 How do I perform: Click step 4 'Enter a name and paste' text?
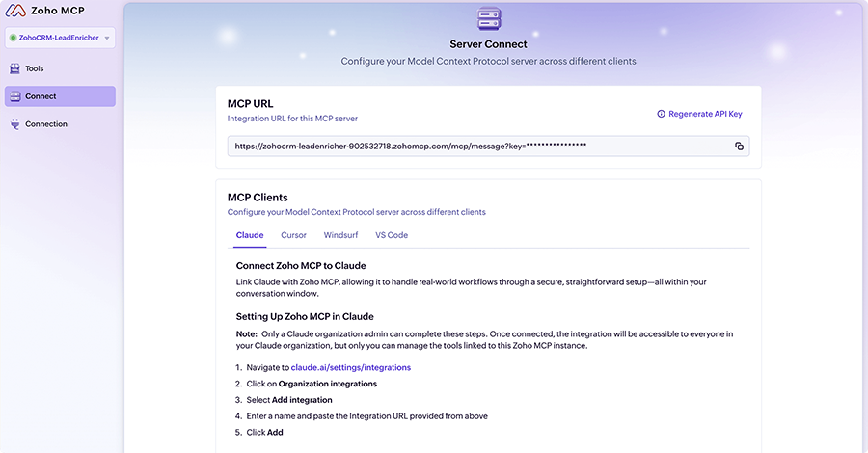point(367,416)
